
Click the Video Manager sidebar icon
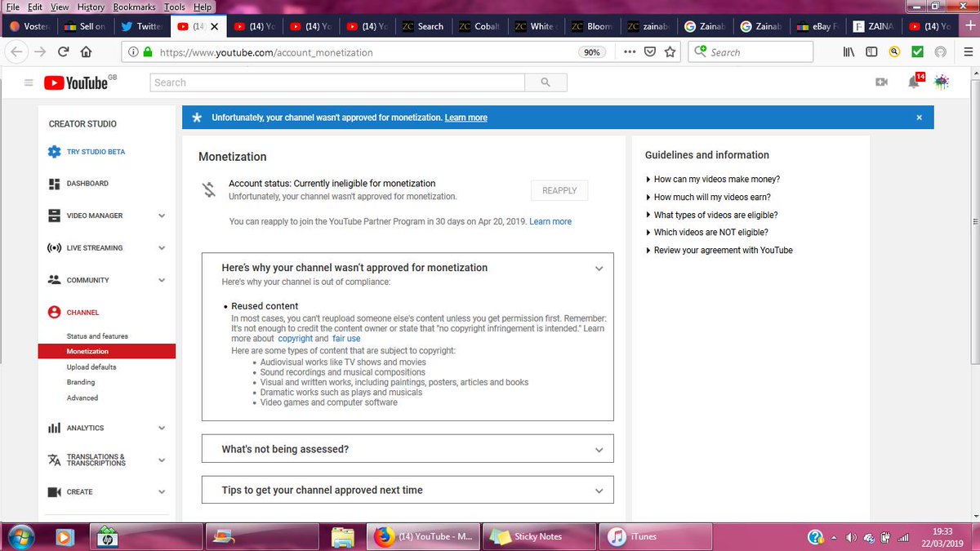[x=54, y=216]
